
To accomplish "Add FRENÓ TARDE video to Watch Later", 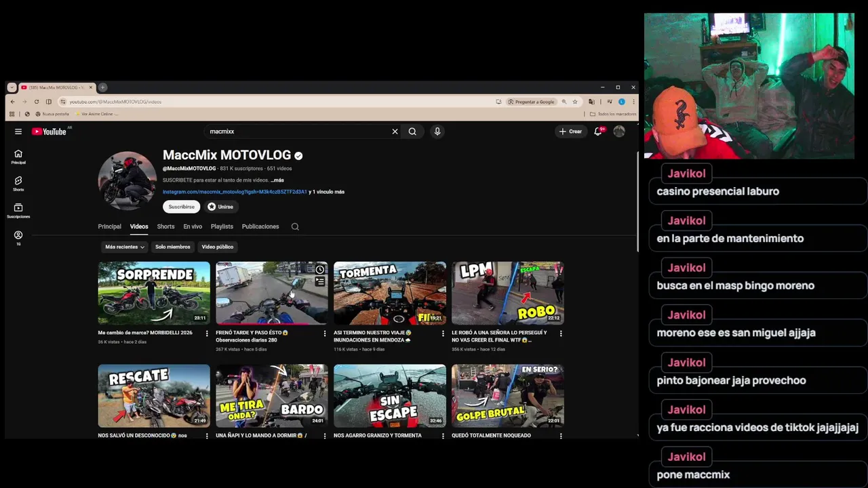I will (320, 270).
